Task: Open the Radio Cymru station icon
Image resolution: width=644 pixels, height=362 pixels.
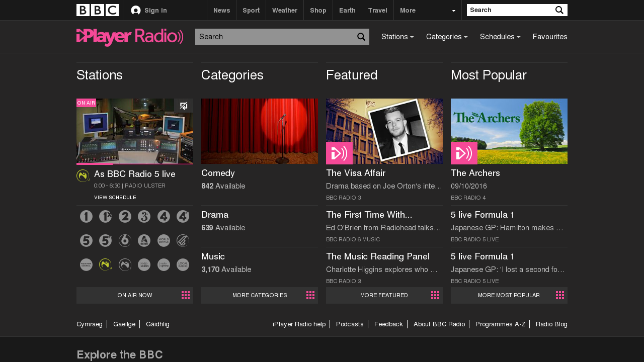Action: (164, 264)
